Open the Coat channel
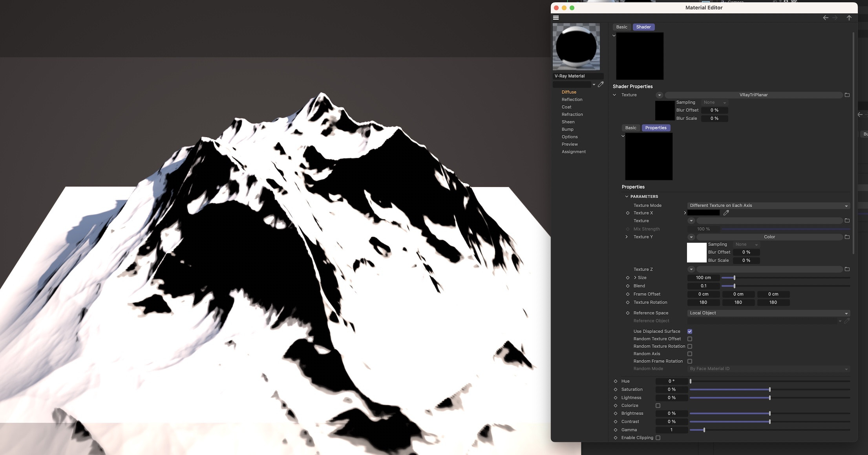868x455 pixels. [x=566, y=107]
